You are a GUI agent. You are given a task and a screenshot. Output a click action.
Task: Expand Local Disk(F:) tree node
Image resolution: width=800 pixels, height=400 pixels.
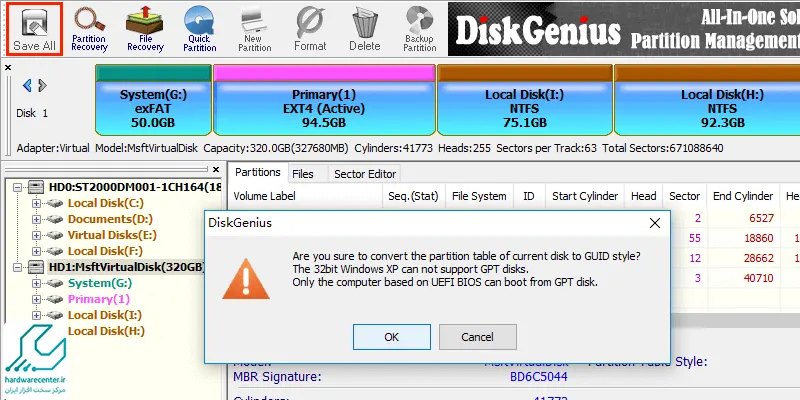[36, 251]
